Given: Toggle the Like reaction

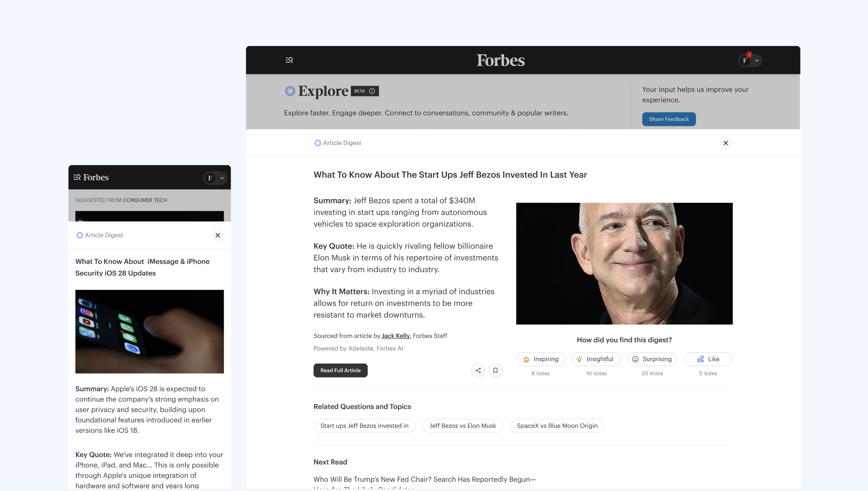Looking at the screenshot, I should tap(708, 359).
